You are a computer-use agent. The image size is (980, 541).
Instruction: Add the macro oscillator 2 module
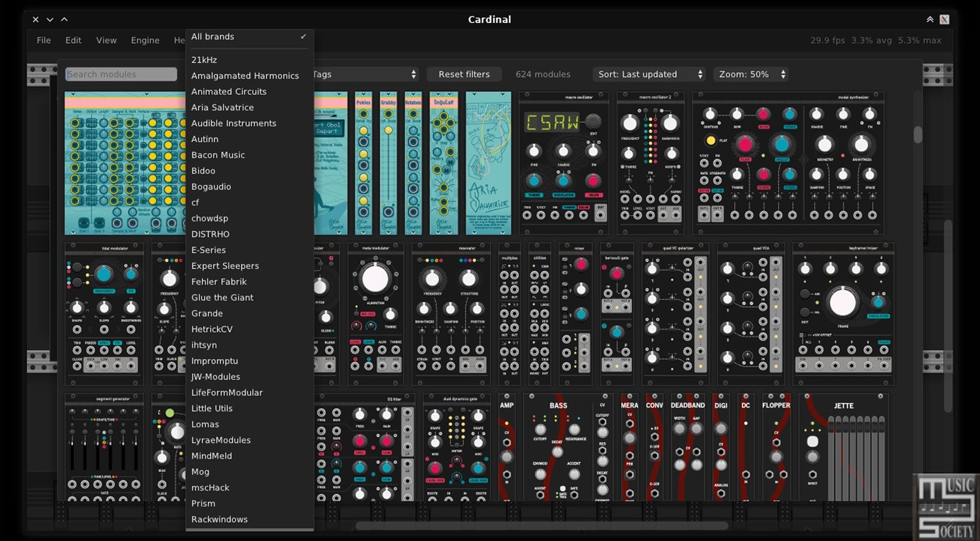point(650,164)
